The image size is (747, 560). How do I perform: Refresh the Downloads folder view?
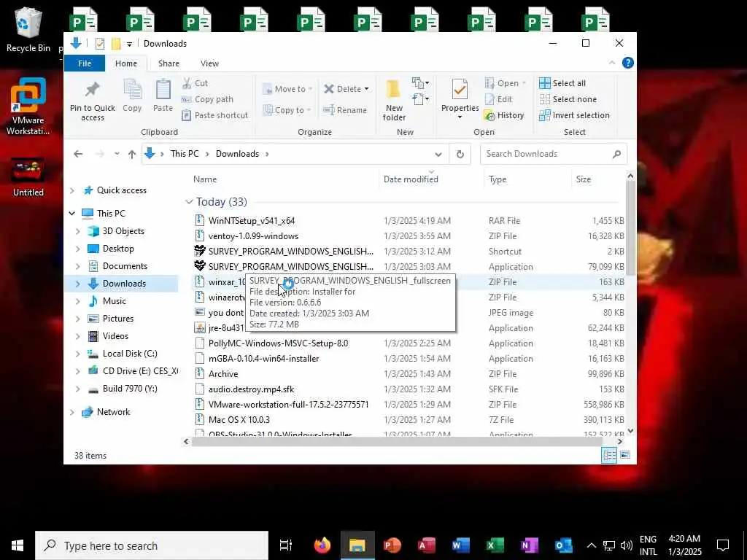click(460, 154)
